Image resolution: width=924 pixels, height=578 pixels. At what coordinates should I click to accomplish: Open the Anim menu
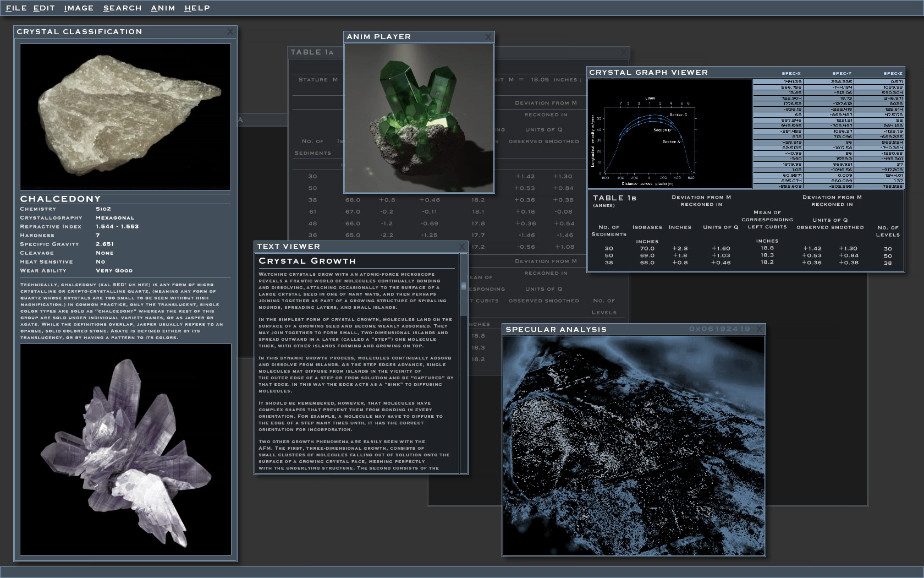click(163, 8)
